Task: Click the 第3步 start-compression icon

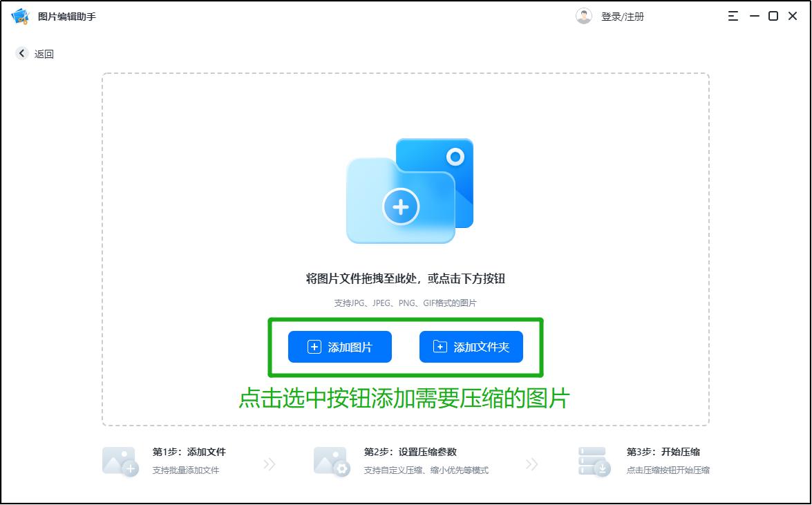Action: [592, 463]
